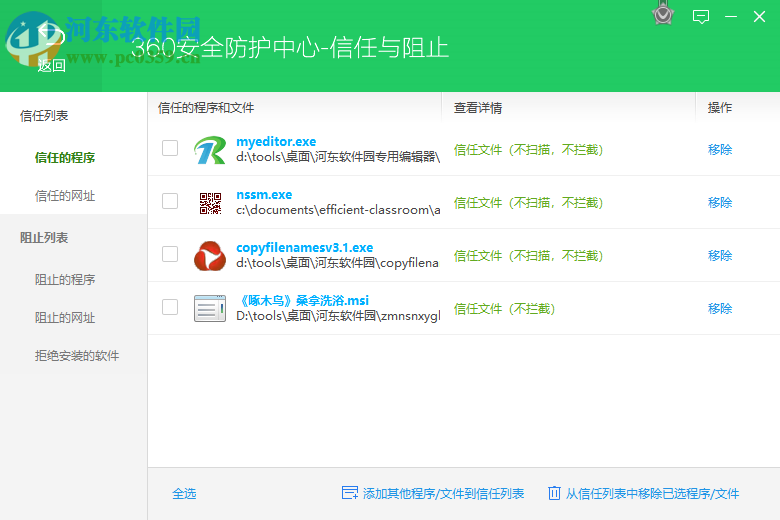The height and width of the screenshot is (520, 780).
Task: Check the box for 桑拿洗浴.msi
Action: point(170,307)
